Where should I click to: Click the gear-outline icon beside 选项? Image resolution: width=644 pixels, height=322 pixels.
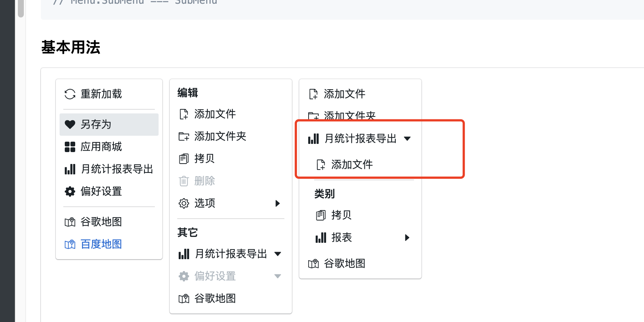pos(184,203)
